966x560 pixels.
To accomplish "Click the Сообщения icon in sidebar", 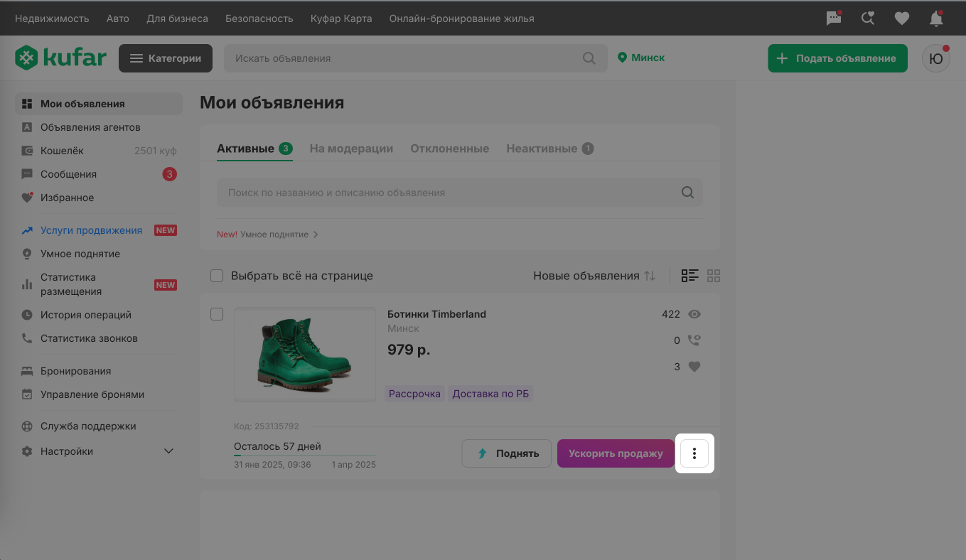I will 27,174.
